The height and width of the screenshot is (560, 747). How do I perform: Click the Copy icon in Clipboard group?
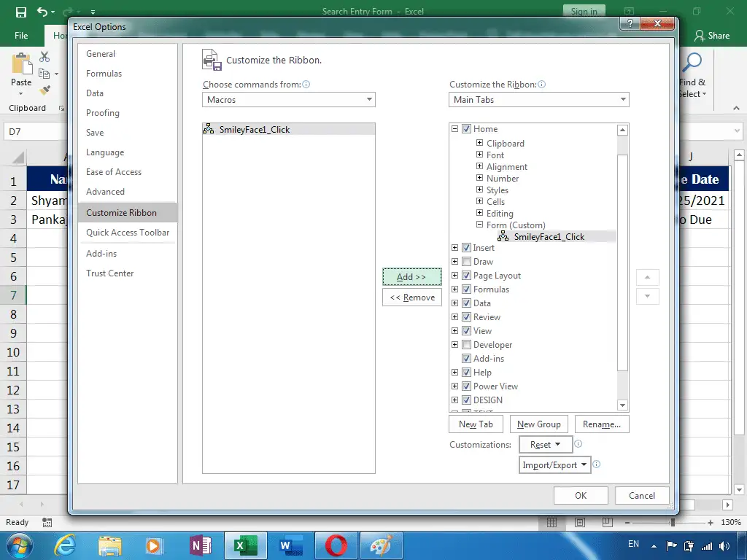tap(44, 74)
